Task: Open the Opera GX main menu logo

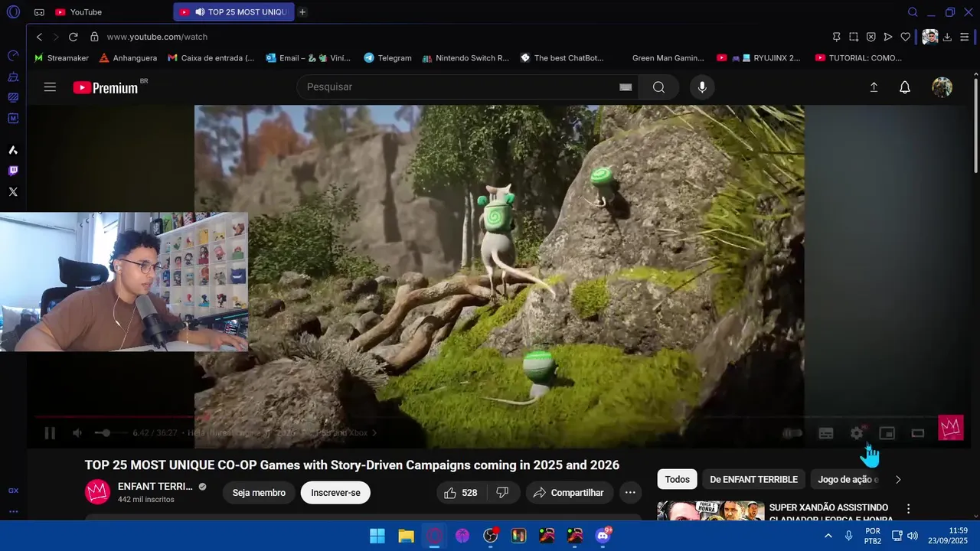Action: [x=13, y=12]
